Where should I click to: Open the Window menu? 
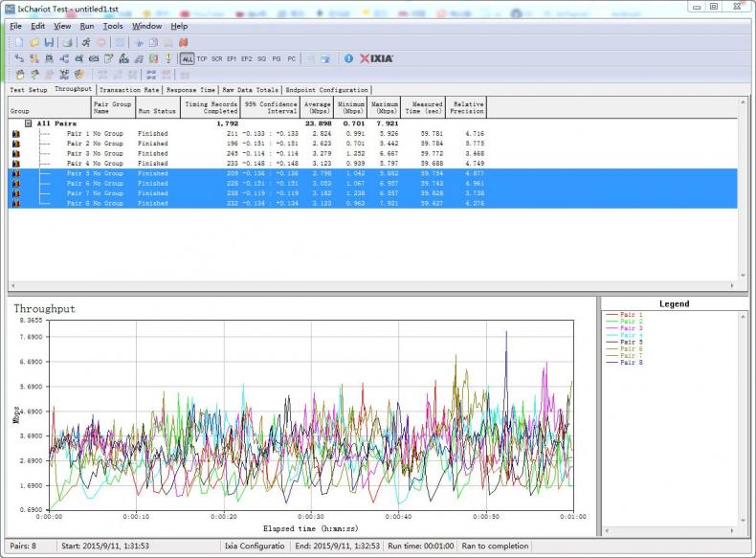click(x=147, y=26)
